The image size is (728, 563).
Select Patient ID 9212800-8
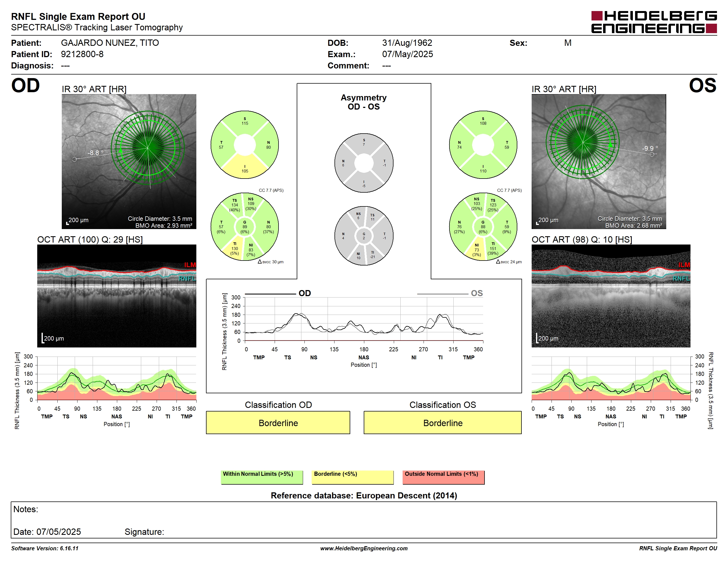pos(82,54)
